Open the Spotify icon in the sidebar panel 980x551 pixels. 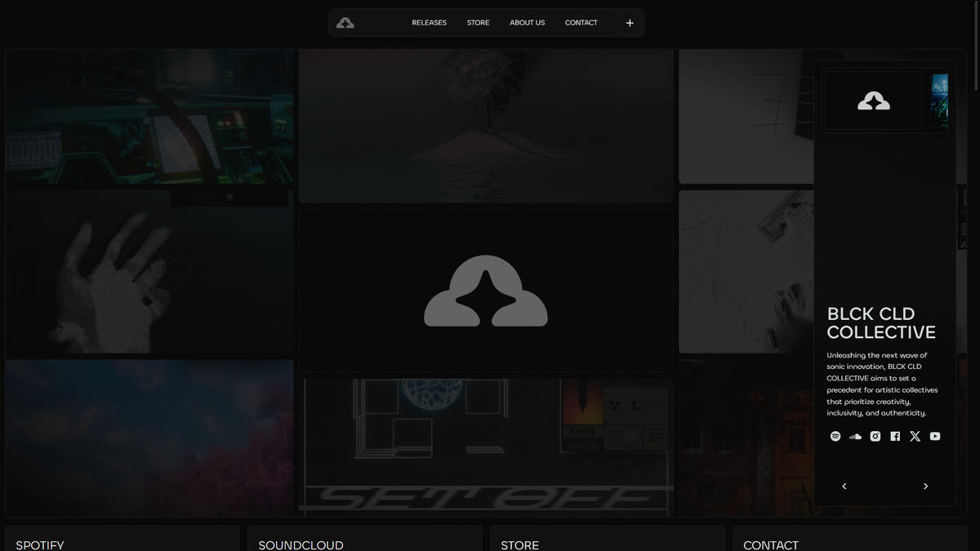(x=835, y=437)
